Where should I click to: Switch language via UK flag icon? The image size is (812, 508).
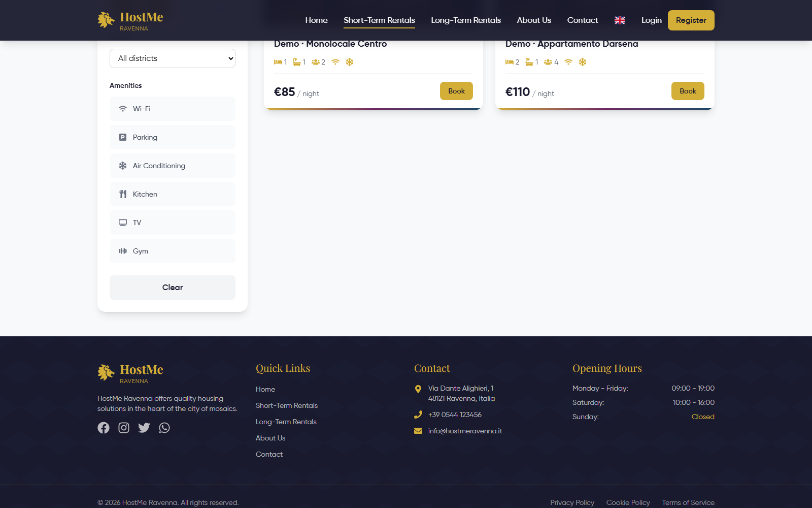[620, 20]
